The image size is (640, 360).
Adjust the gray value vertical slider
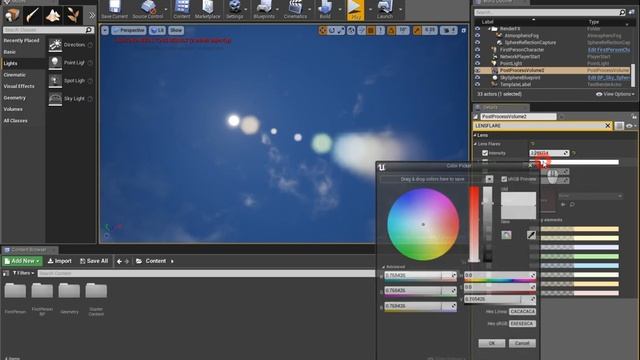(488, 224)
